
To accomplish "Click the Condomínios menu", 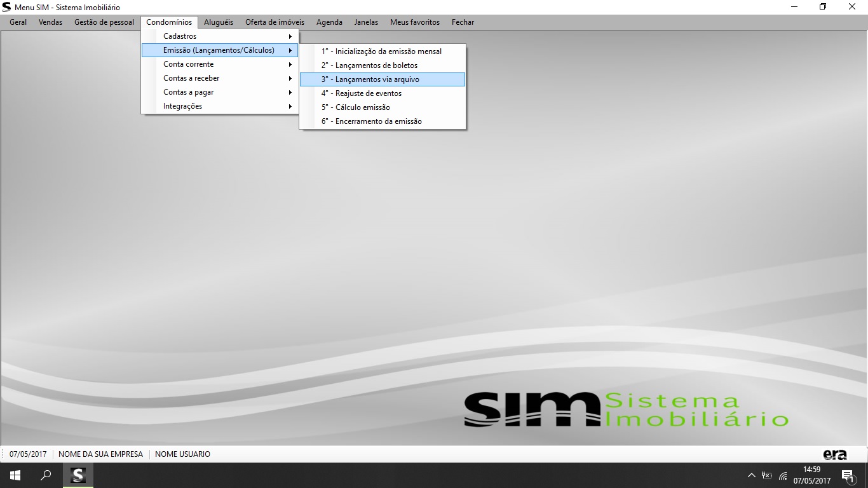I will pyautogui.click(x=169, y=22).
